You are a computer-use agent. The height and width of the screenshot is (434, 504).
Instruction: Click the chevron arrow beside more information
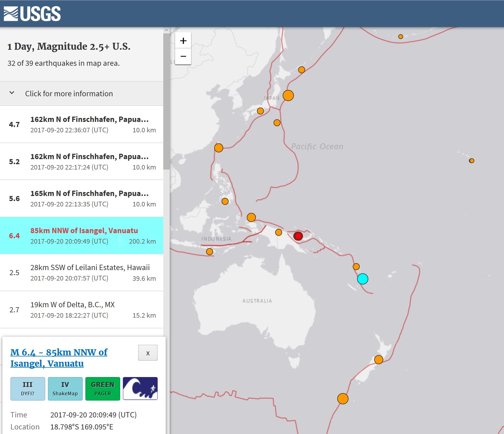click(x=12, y=93)
